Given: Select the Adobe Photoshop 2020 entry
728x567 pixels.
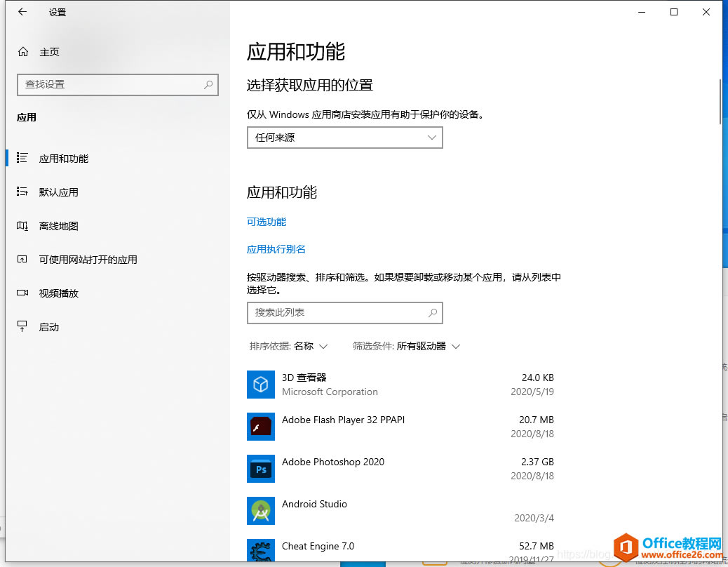Looking at the screenshot, I should click(333, 462).
